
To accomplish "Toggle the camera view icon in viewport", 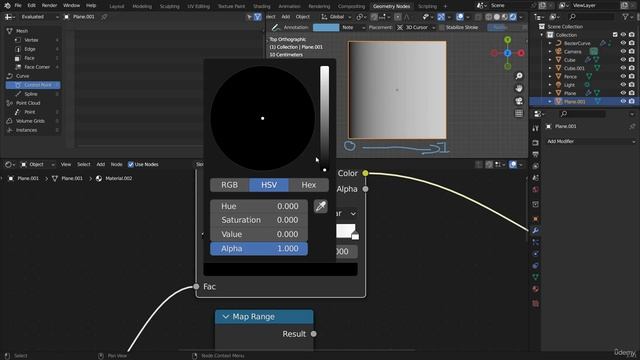I will [519, 101].
